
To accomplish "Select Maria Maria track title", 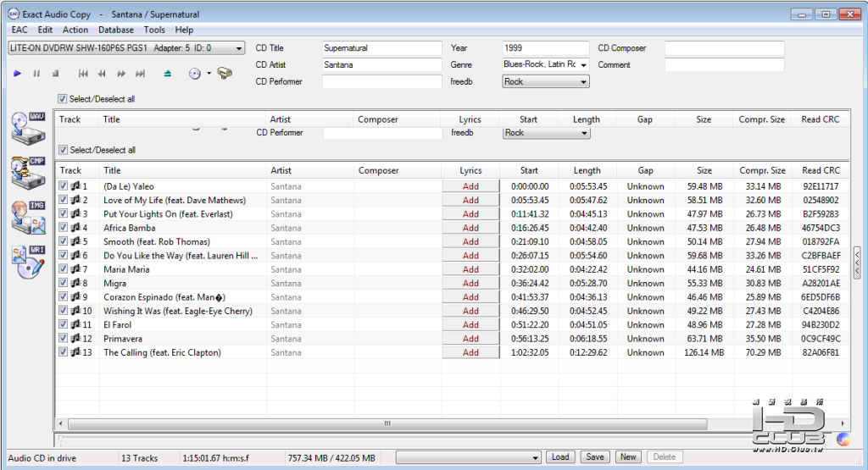I will (x=126, y=269).
